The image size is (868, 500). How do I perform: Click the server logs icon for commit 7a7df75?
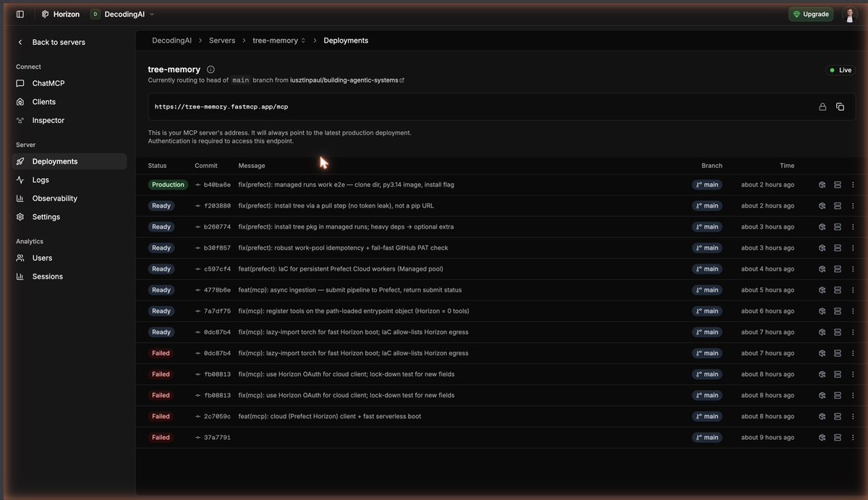click(838, 311)
